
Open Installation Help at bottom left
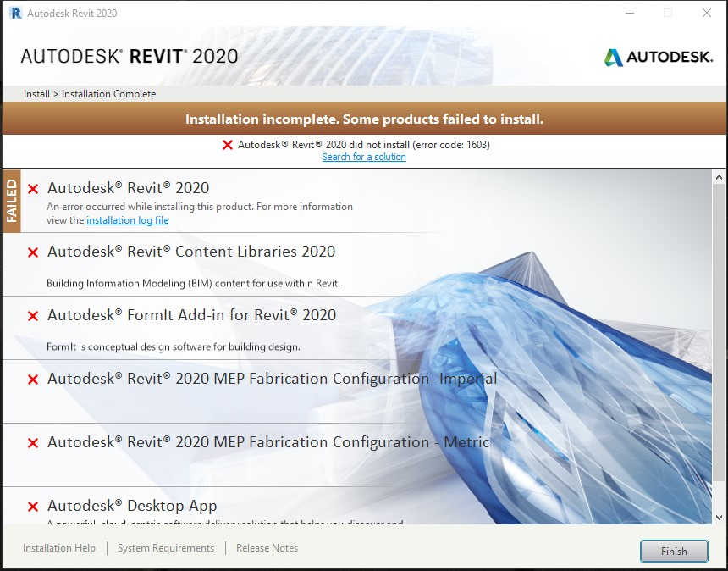pyautogui.click(x=58, y=548)
